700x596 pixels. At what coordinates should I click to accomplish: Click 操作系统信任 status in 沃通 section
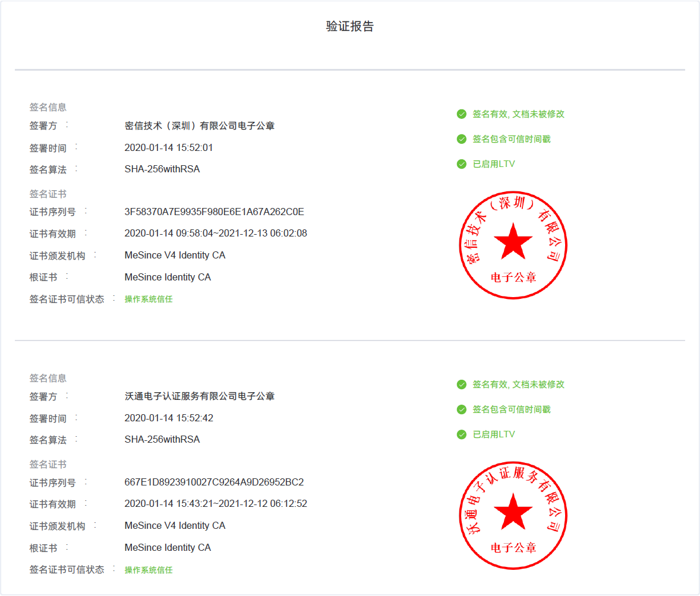[x=149, y=570]
